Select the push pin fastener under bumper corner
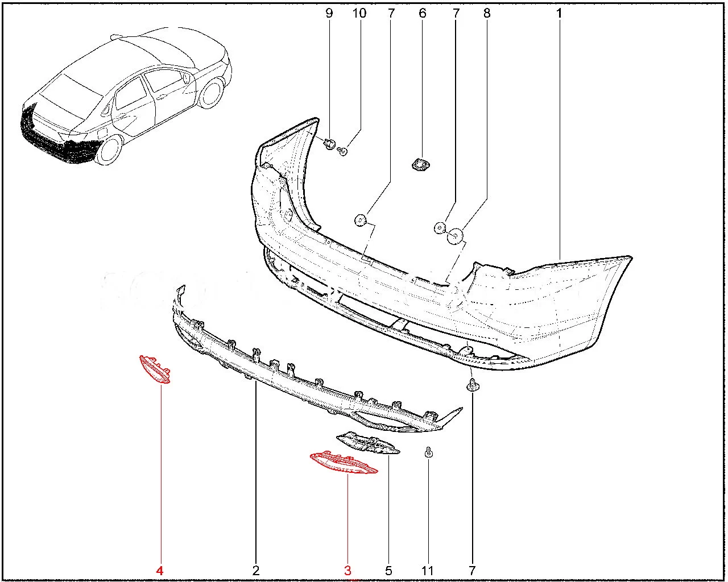Image resolution: width=728 pixels, height=582 pixels. click(x=471, y=386)
